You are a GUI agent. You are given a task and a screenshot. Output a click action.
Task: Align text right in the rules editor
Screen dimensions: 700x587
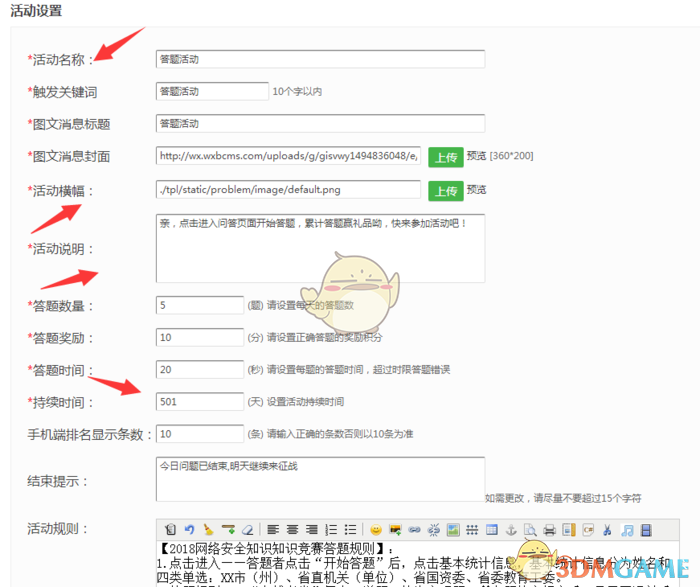312,530
